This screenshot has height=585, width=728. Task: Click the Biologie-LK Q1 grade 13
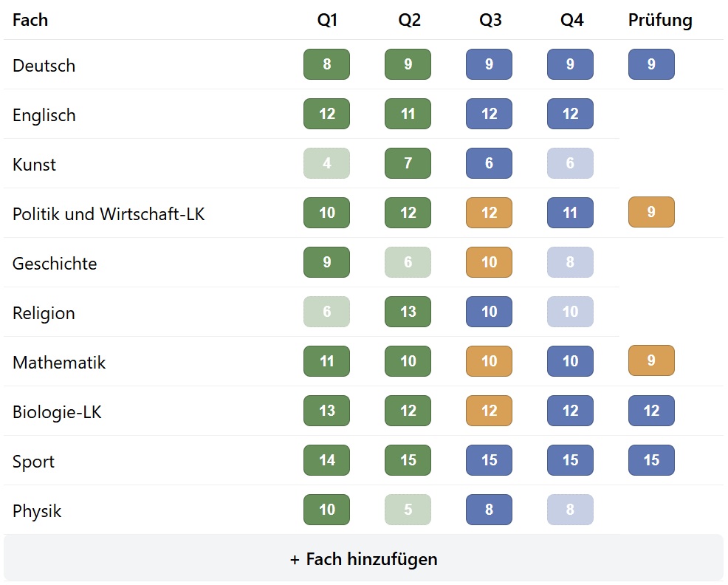tap(326, 411)
